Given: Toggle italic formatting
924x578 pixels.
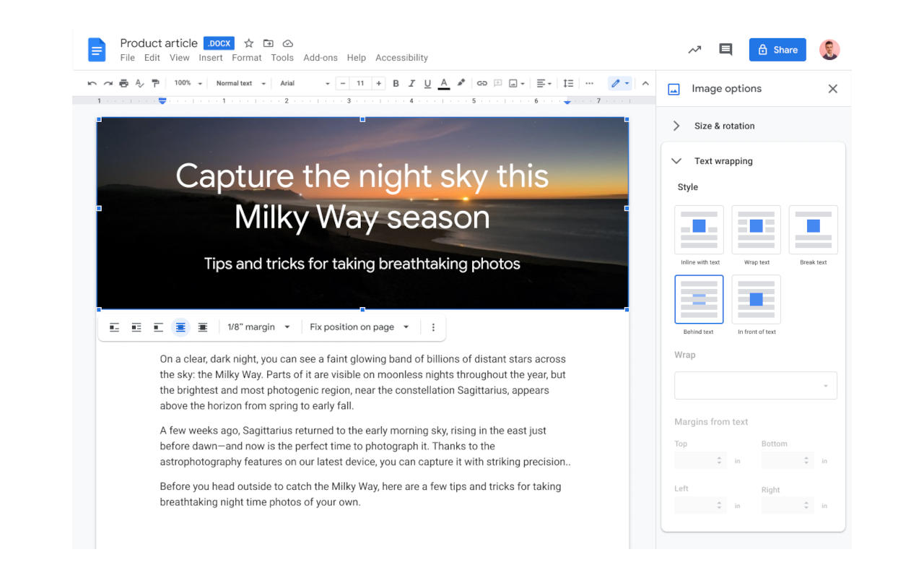Looking at the screenshot, I should pyautogui.click(x=411, y=82).
